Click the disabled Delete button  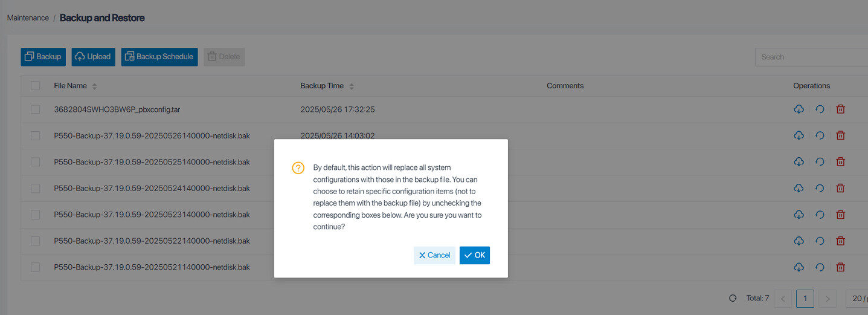click(x=224, y=57)
